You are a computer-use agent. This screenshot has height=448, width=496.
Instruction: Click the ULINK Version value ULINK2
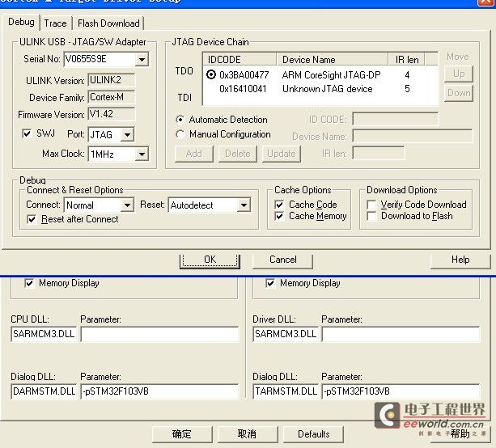click(x=112, y=80)
